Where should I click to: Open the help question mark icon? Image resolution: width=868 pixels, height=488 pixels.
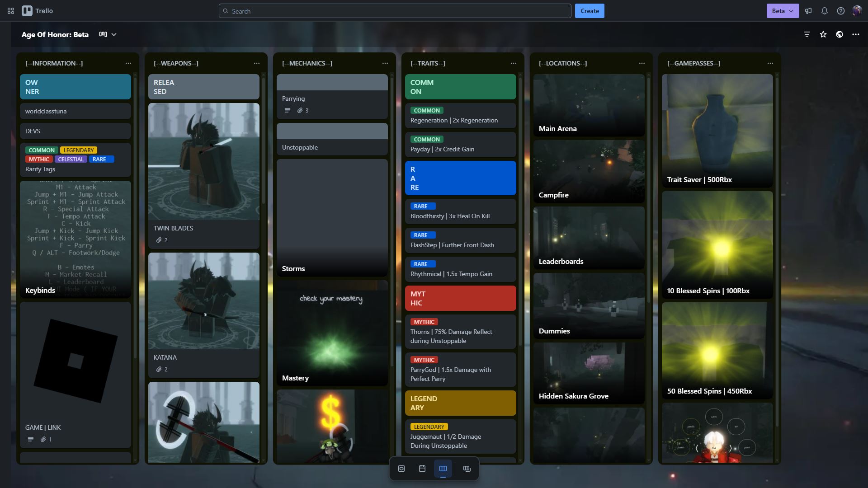(x=841, y=11)
